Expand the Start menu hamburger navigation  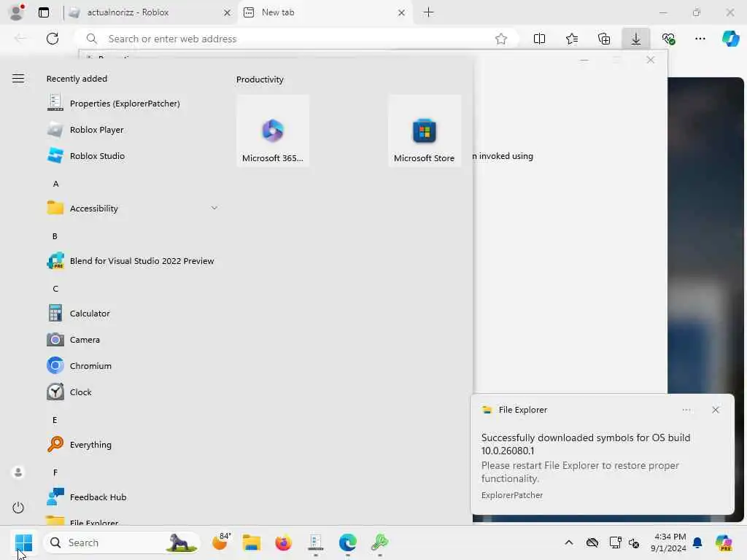(18, 79)
